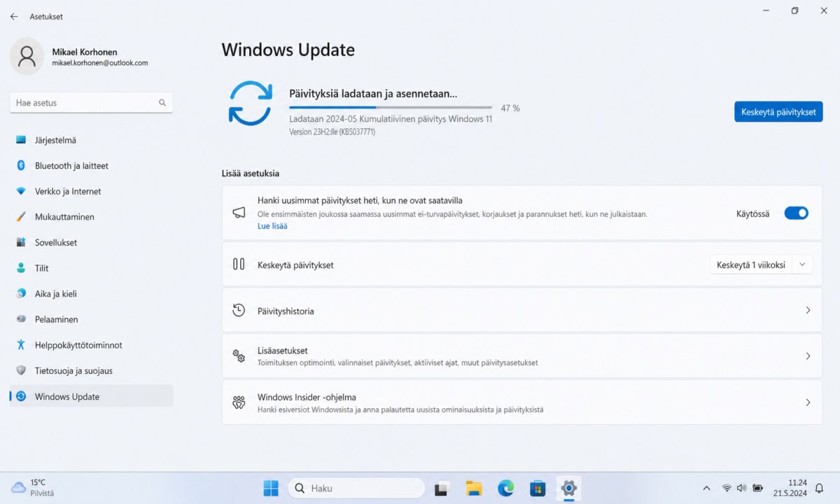The height and width of the screenshot is (504, 840).
Task: Click the Aika ja kieli globe icon
Action: tap(21, 294)
